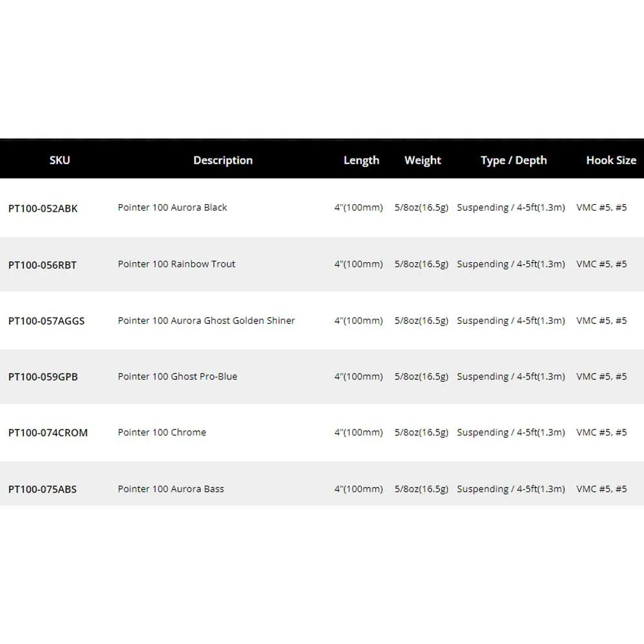Click hook size in Aurora Black row
Viewport: 644px width, 644px height.
pyautogui.click(x=601, y=207)
